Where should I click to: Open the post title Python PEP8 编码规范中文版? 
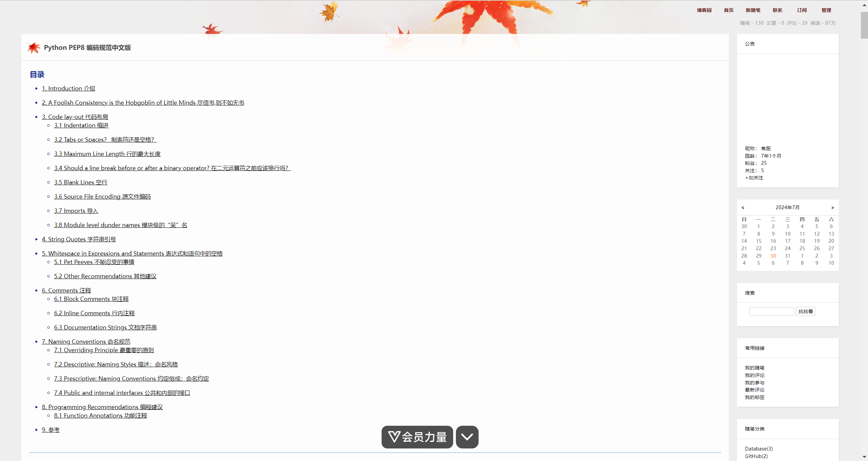click(87, 47)
